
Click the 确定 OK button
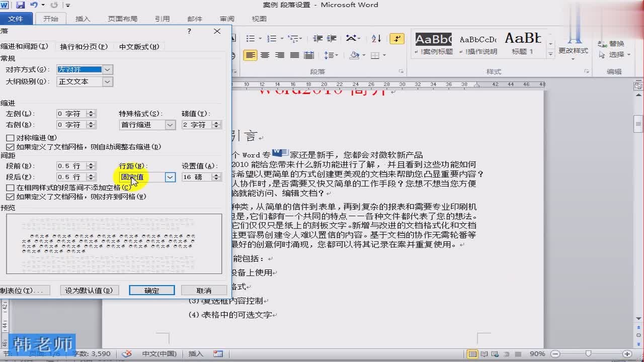pyautogui.click(x=151, y=291)
